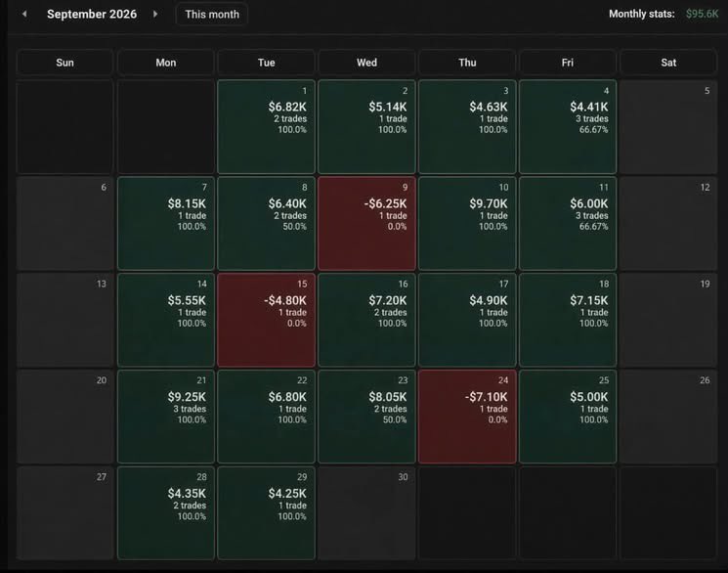Click the This month button
Screen dimensions: 728x573
[x=212, y=15]
